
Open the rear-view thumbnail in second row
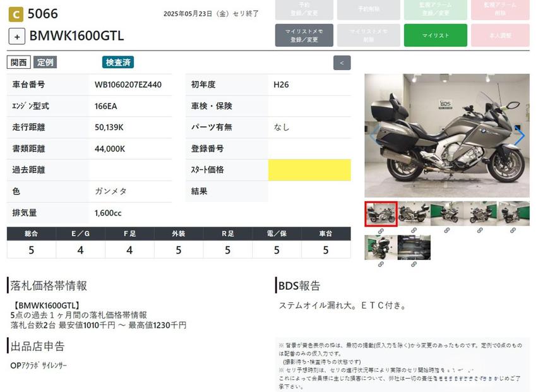tap(381, 247)
